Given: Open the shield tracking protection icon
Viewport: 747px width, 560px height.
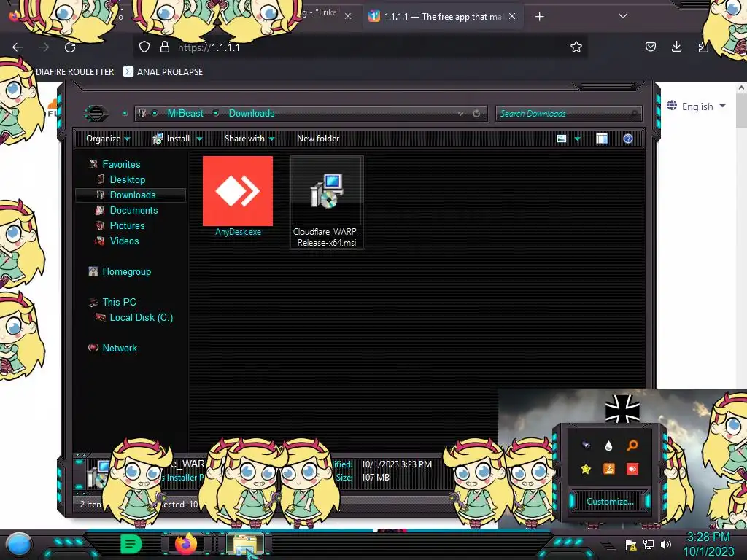Looking at the screenshot, I should pos(144,47).
